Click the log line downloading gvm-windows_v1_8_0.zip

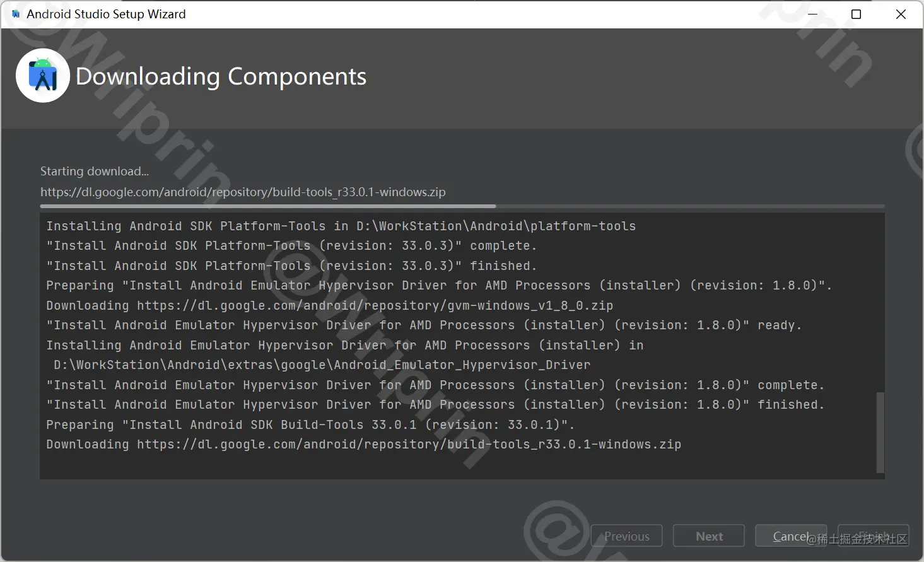[x=329, y=305]
